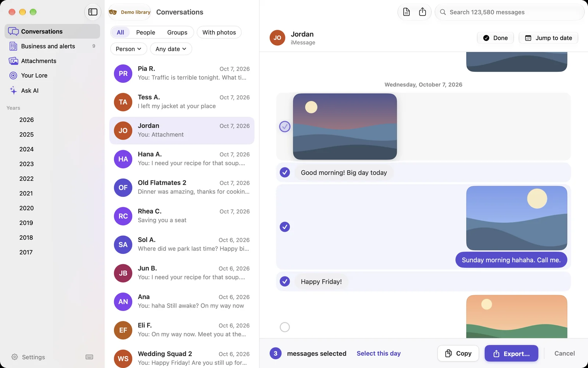Viewport: 588px width, 368px height.
Task: Click Old Flatmates 2 avatar OF
Action: (x=123, y=188)
